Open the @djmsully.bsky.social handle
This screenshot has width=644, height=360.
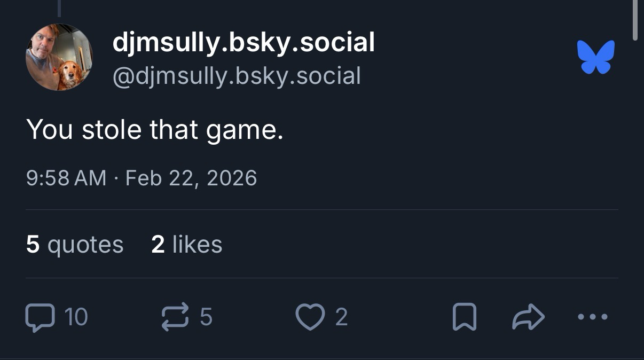(x=237, y=76)
